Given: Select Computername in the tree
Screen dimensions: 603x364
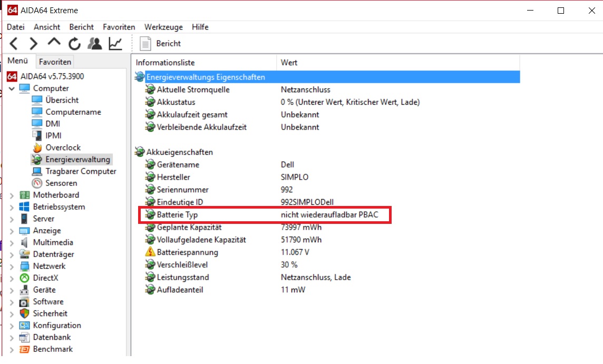Looking at the screenshot, I should 73,112.
